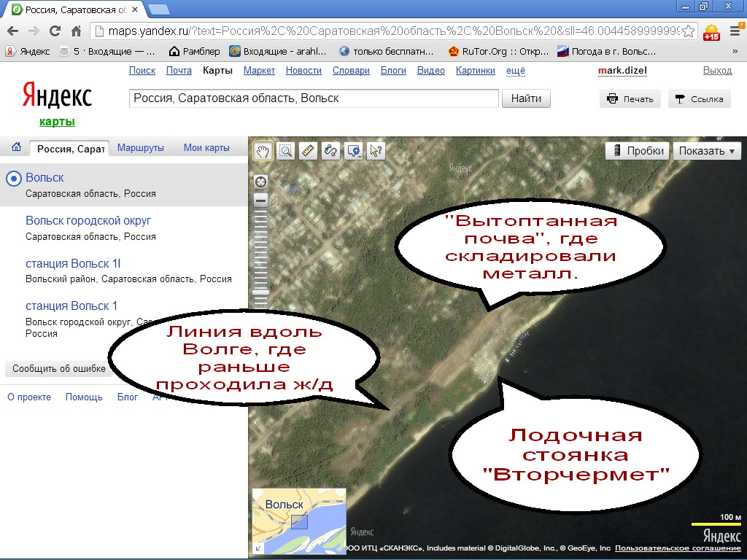Screen dimensions: 747x560
Task: Open a new browser tab
Action: click(x=158, y=9)
